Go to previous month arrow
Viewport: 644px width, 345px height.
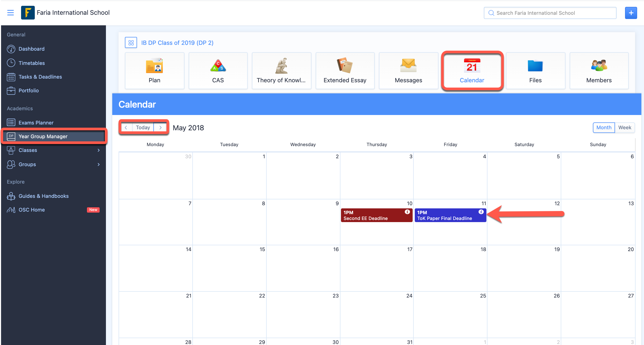click(126, 128)
